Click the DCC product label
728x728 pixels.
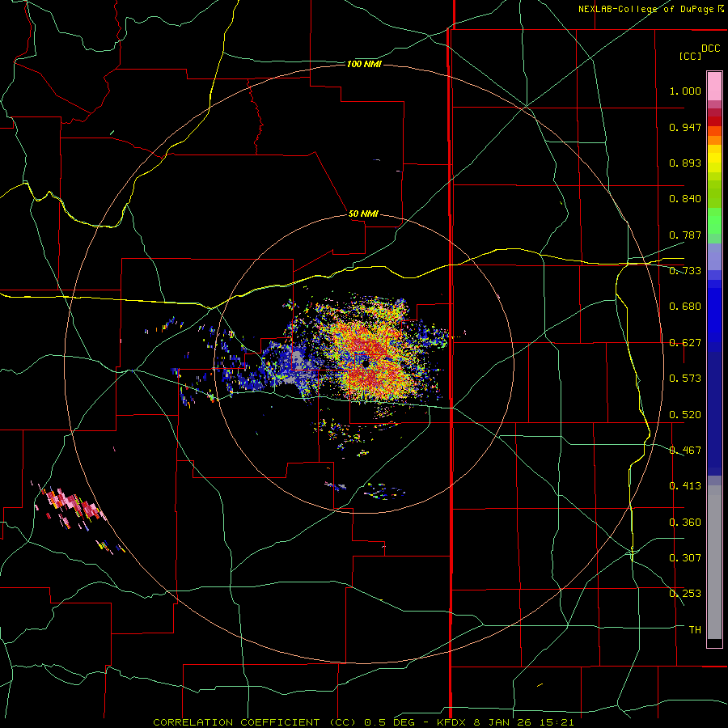tap(710, 49)
